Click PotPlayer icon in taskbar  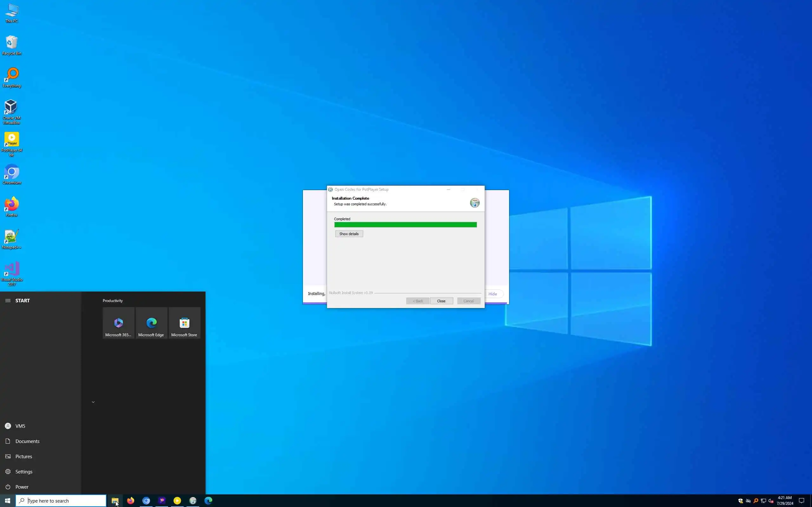click(x=177, y=501)
